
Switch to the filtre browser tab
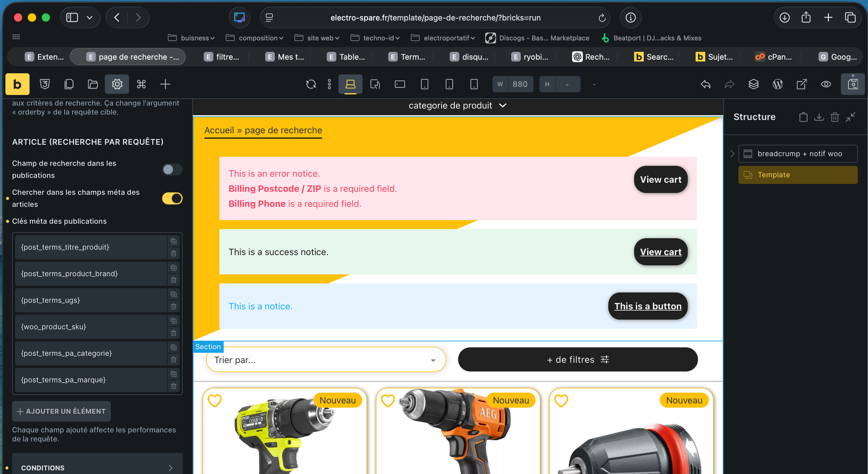pos(222,57)
